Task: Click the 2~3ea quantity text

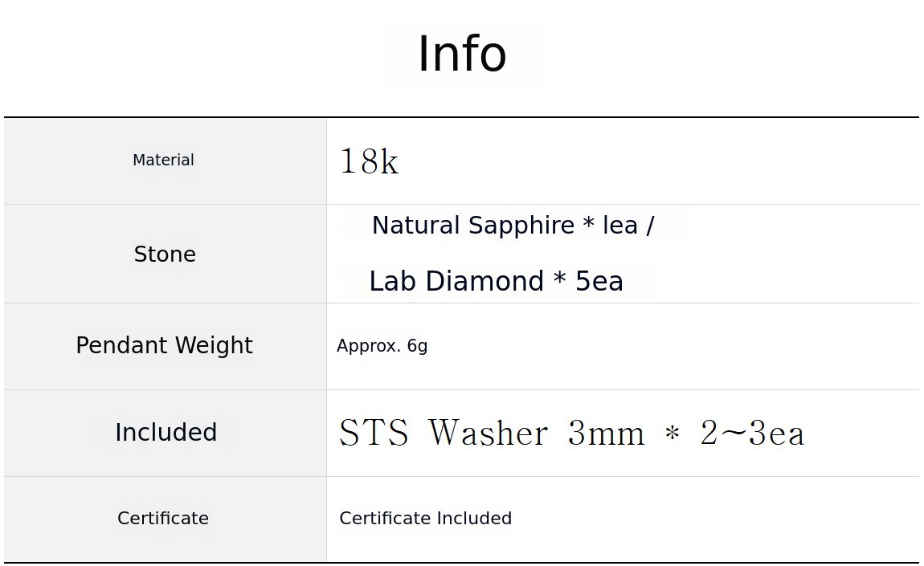Action: pyautogui.click(x=752, y=434)
